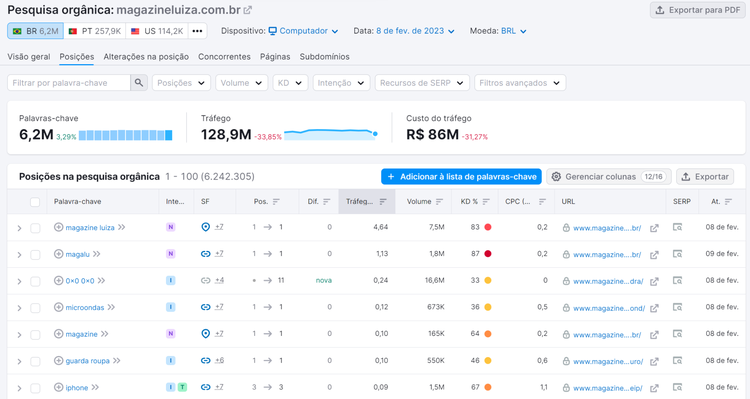The height and width of the screenshot is (399, 750).
Task: Click double-chevron next to magazine keyword
Action: (x=105, y=334)
